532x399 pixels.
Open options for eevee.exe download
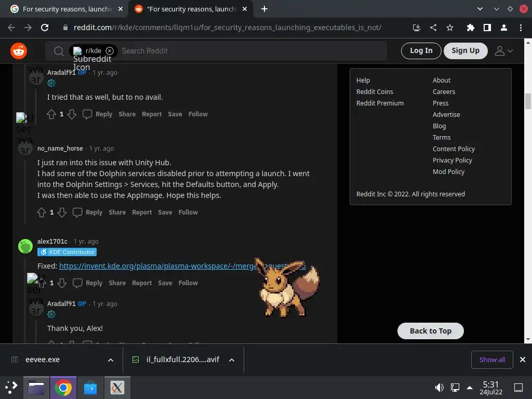(x=111, y=360)
